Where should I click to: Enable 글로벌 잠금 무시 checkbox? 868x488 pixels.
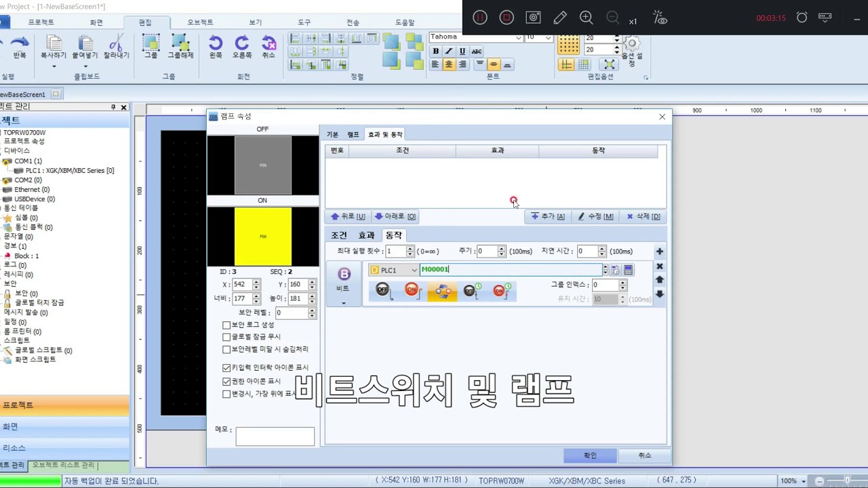tap(226, 337)
